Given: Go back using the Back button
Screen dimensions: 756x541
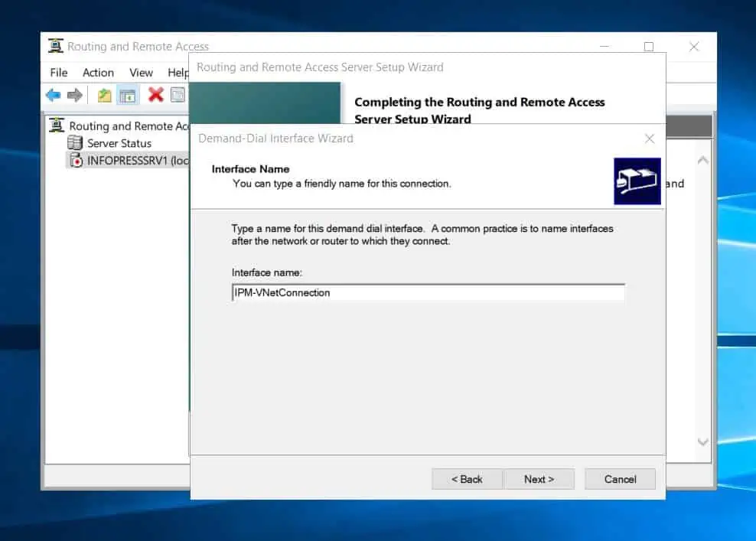Looking at the screenshot, I should point(467,479).
